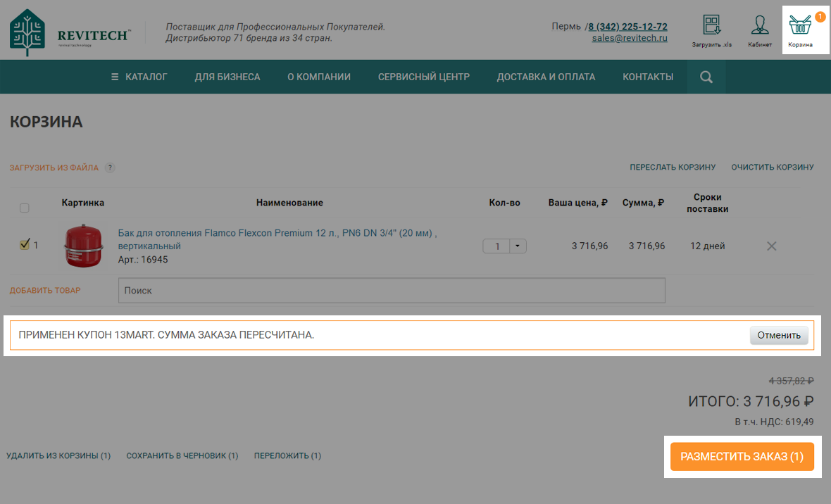Click the Поиск product search field
This screenshot has height=504, width=831.
(392, 291)
